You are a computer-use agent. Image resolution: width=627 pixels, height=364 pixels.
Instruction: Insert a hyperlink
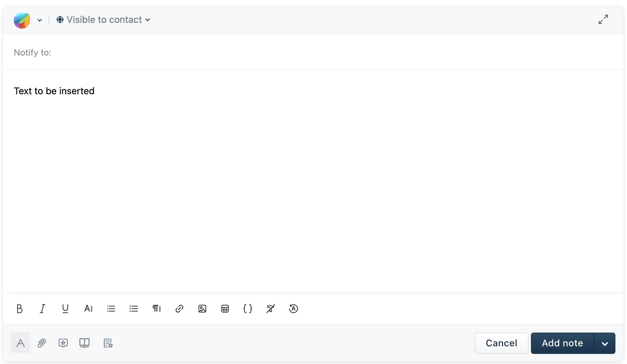point(179,309)
